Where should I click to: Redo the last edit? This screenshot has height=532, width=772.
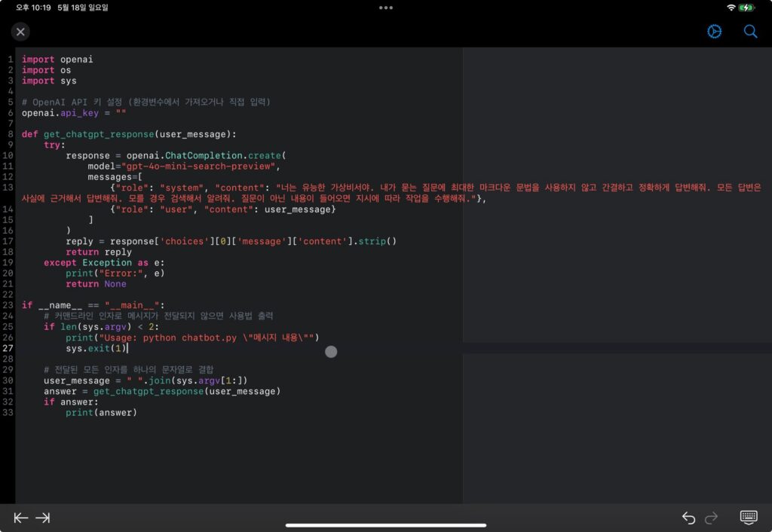[712, 518]
